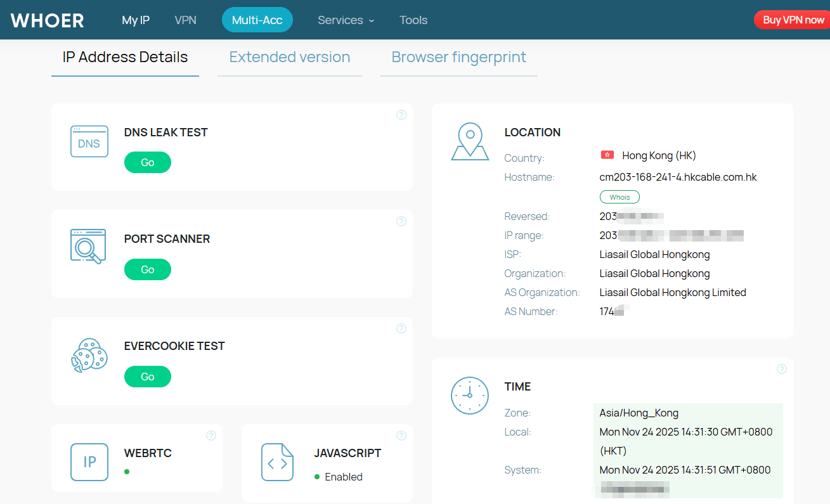
Task: Click the WHOER logo
Action: [x=48, y=20]
